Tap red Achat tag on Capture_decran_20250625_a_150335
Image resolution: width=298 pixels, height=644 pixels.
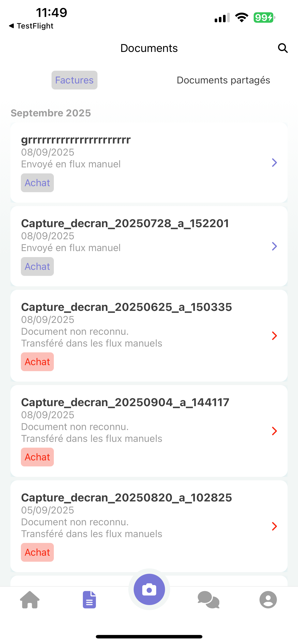37,362
